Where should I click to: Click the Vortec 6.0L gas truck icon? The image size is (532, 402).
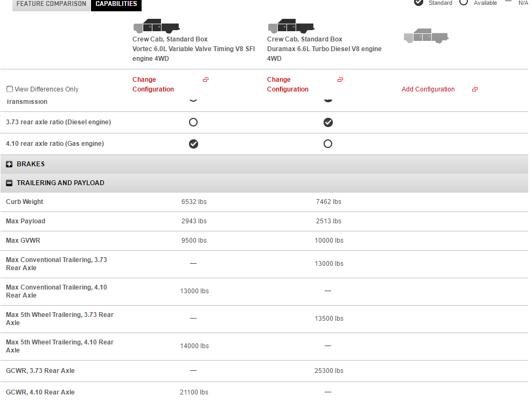(156, 26)
